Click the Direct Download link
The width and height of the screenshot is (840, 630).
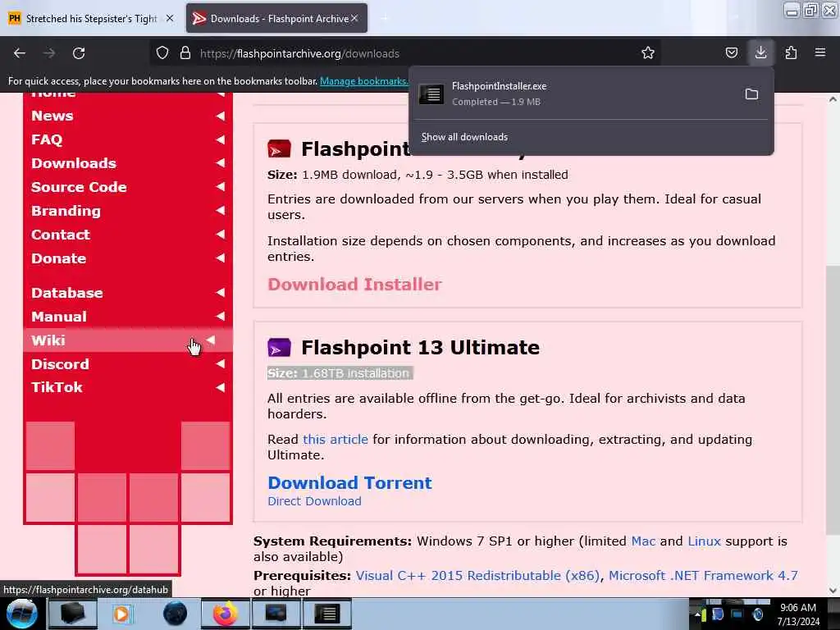pyautogui.click(x=314, y=501)
